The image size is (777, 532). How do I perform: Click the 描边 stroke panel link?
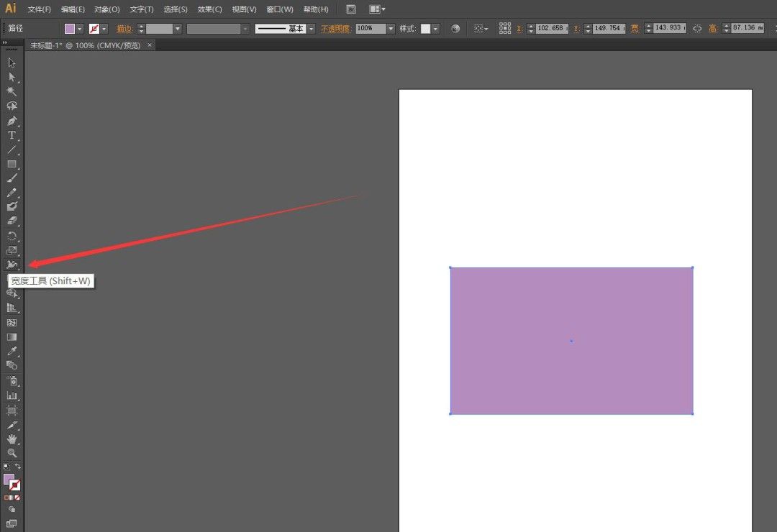pyautogui.click(x=125, y=29)
